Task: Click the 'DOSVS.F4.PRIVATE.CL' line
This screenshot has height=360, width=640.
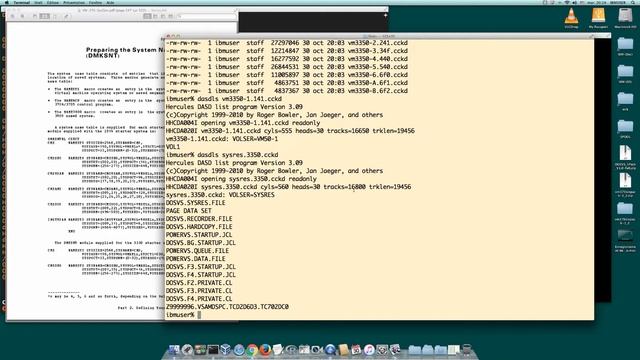Action: tap(199, 299)
